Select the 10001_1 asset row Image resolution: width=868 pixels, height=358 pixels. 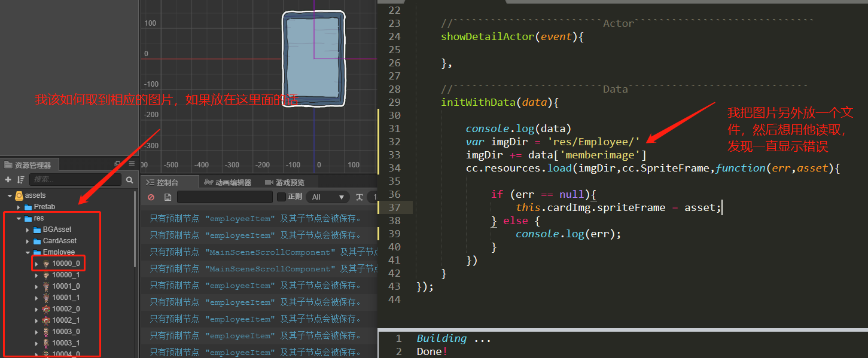(69, 298)
